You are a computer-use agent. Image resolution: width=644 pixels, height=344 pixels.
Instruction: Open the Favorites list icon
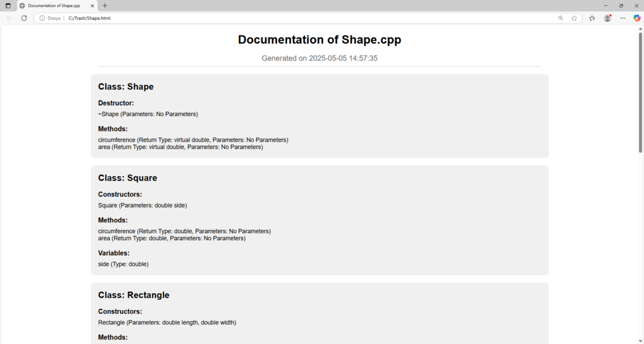(592, 19)
